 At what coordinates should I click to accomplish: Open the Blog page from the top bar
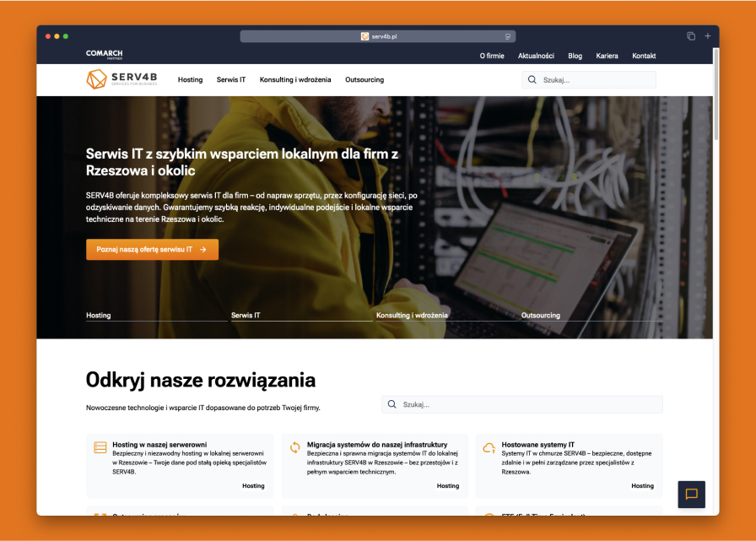(575, 56)
